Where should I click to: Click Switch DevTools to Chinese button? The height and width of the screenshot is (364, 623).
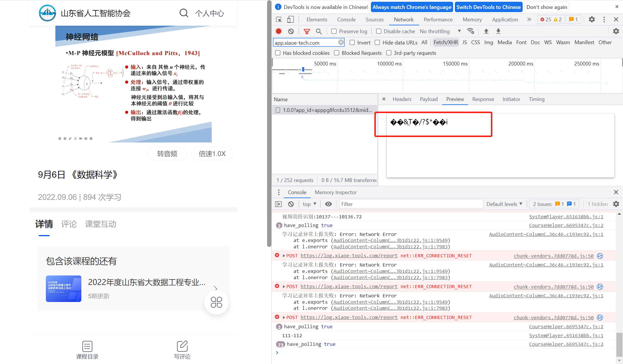[488, 7]
